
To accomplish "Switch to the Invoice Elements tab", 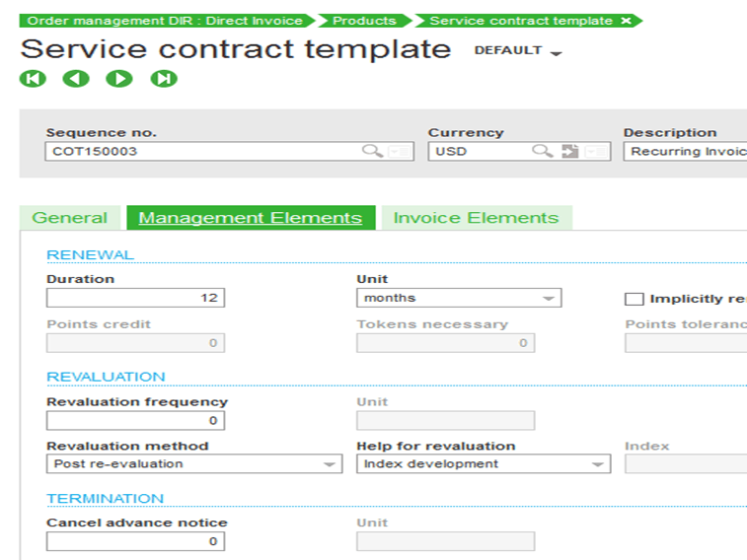I will pos(476,218).
